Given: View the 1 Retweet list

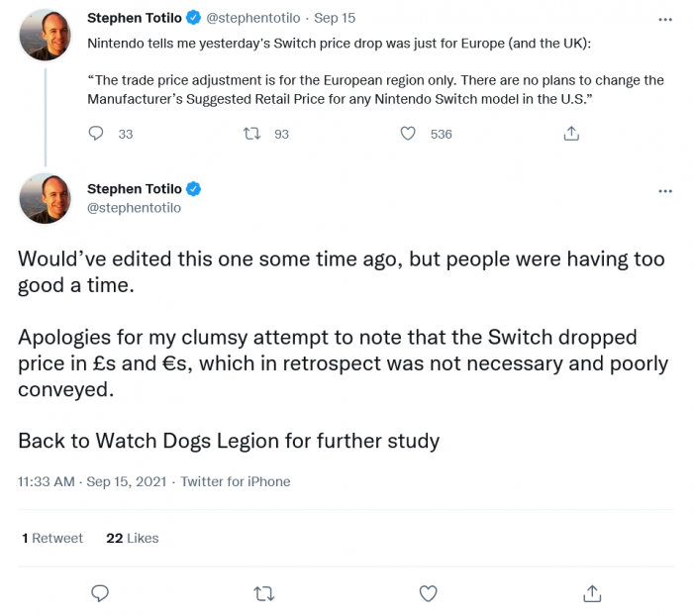Looking at the screenshot, I should (x=52, y=538).
